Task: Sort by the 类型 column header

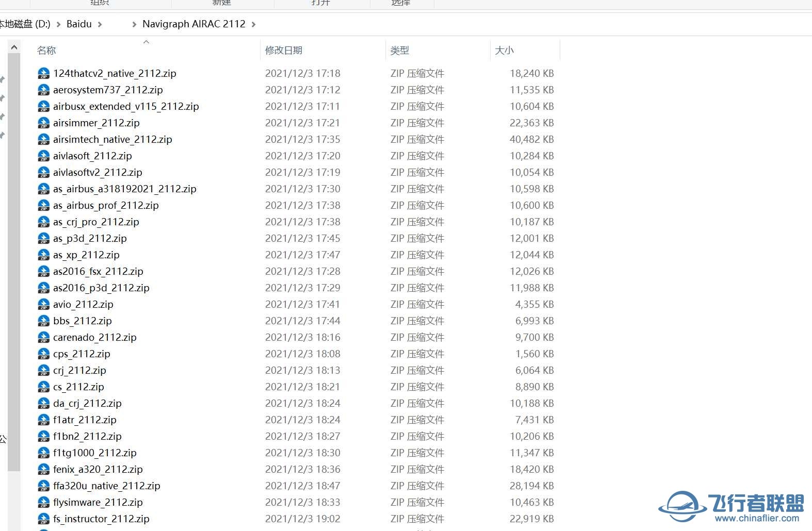Action: pyautogui.click(x=400, y=51)
